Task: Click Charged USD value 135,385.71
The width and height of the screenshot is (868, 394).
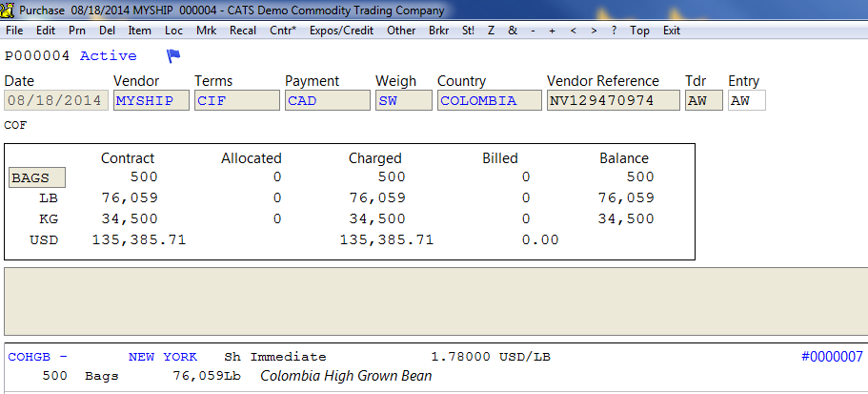Action: tap(387, 240)
